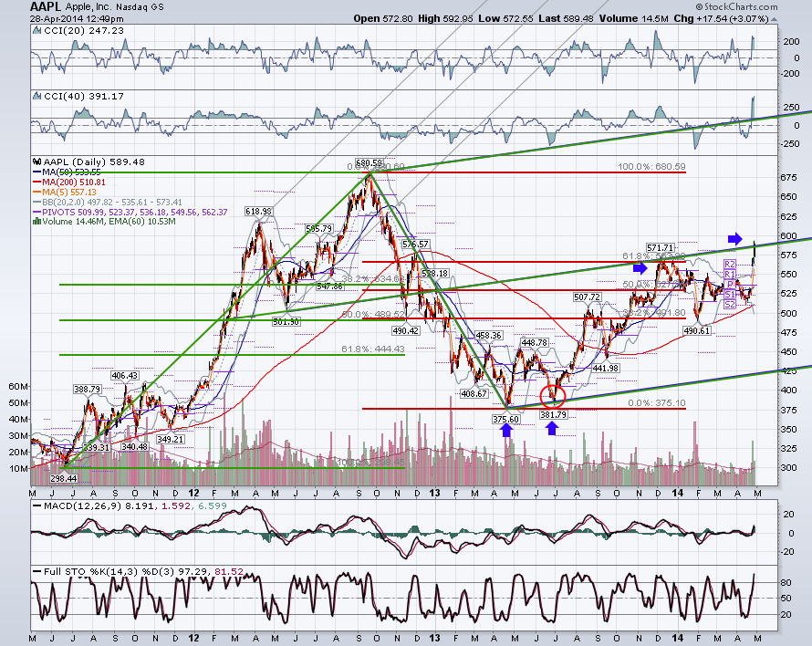Image resolution: width=812 pixels, height=646 pixels.
Task: Click the 595.79 price label
Action: [x=319, y=228]
